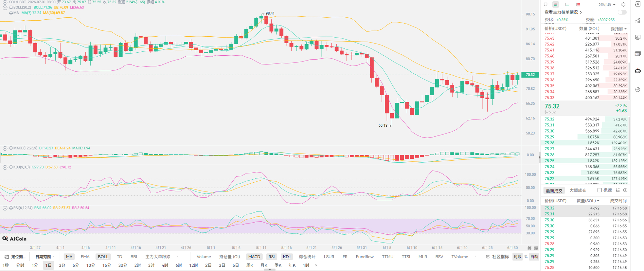Click the bell icon next to RSI(6,12,24)

coord(11,208)
